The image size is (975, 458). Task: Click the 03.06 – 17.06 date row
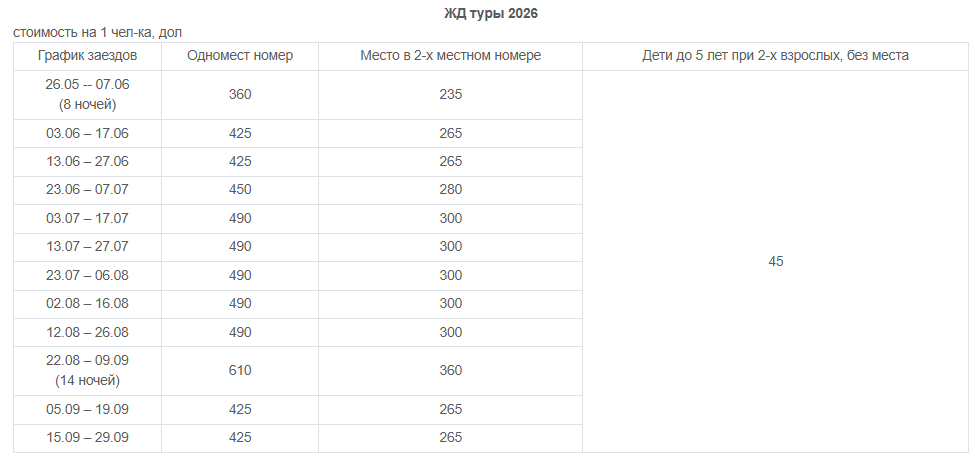coord(88,133)
